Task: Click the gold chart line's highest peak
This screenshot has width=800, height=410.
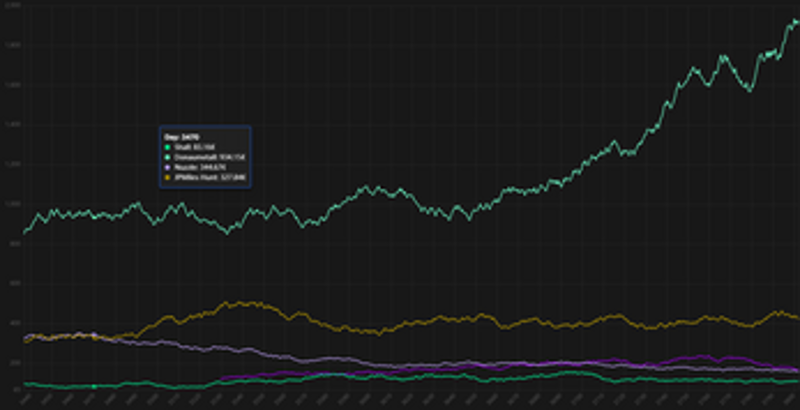Action: (x=238, y=303)
